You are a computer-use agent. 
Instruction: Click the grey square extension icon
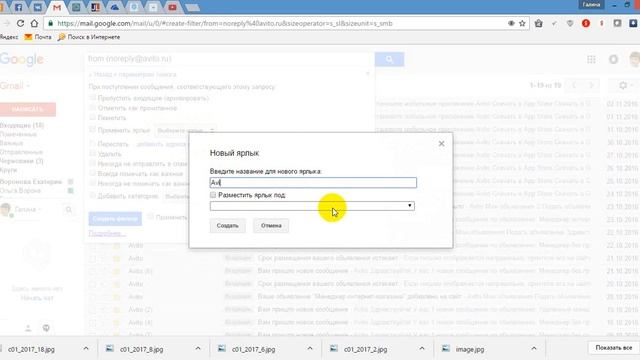(617, 23)
